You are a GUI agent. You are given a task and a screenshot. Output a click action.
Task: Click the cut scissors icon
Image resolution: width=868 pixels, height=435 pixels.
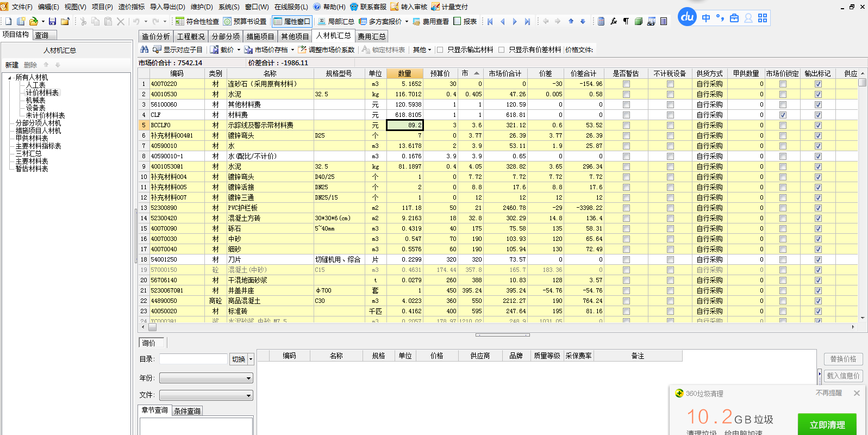tap(83, 21)
